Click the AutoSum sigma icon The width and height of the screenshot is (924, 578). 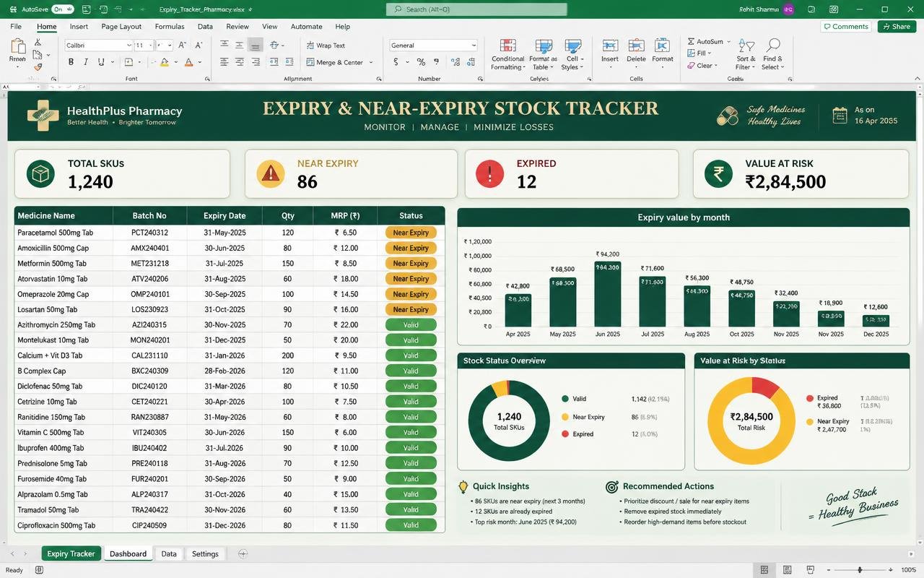pos(691,42)
